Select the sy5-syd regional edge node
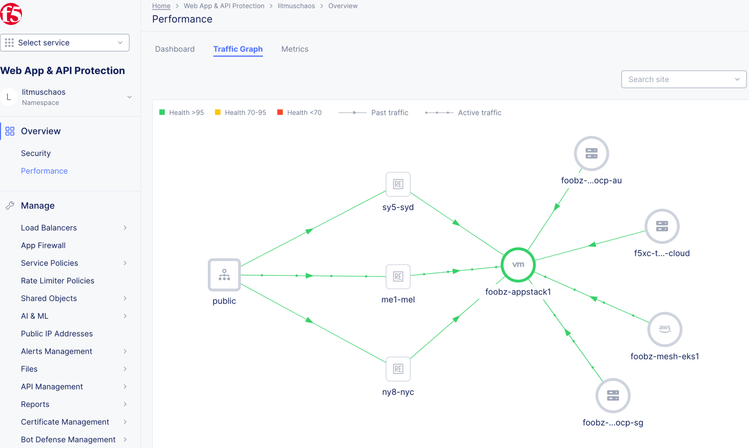 tap(398, 184)
